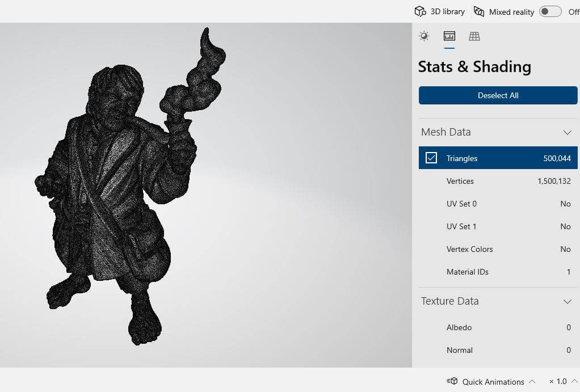Select the Stats & Shading tab icon
This screenshot has height=392, width=580.
coord(449,36)
